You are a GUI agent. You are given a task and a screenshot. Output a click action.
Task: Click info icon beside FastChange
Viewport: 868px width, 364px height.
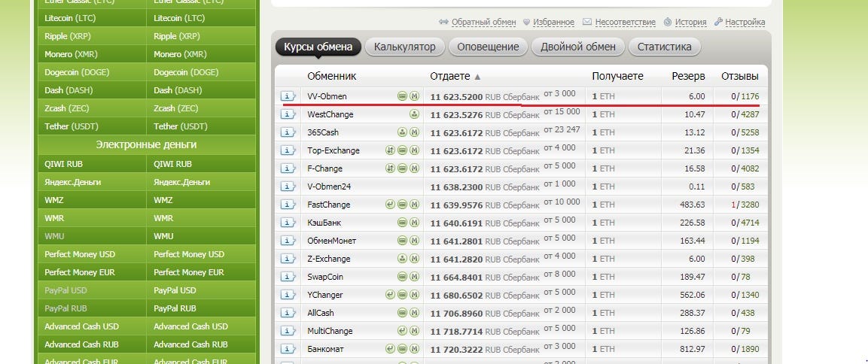coord(288,205)
